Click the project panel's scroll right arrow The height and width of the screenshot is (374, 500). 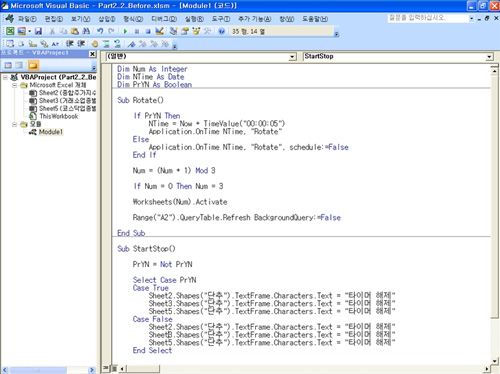[92, 370]
